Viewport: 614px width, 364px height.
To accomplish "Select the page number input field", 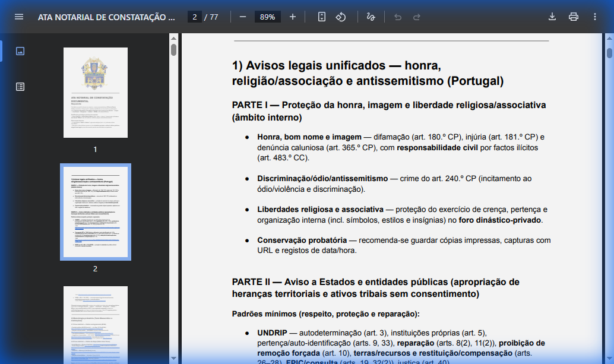I will (x=194, y=17).
